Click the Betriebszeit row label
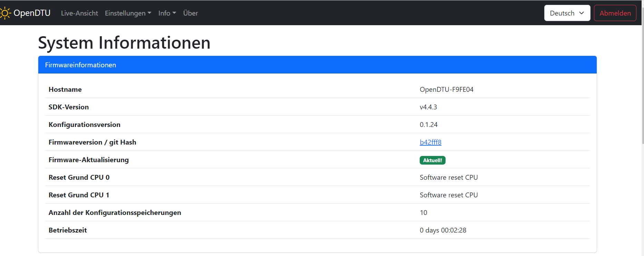 pyautogui.click(x=68, y=230)
